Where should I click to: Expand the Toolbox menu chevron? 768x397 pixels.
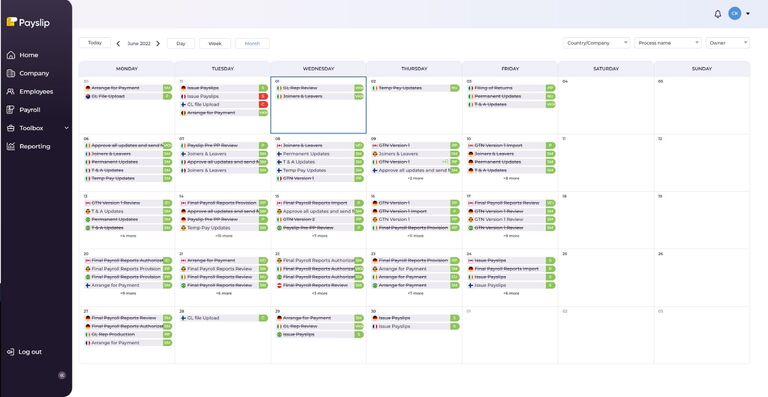[x=67, y=128]
